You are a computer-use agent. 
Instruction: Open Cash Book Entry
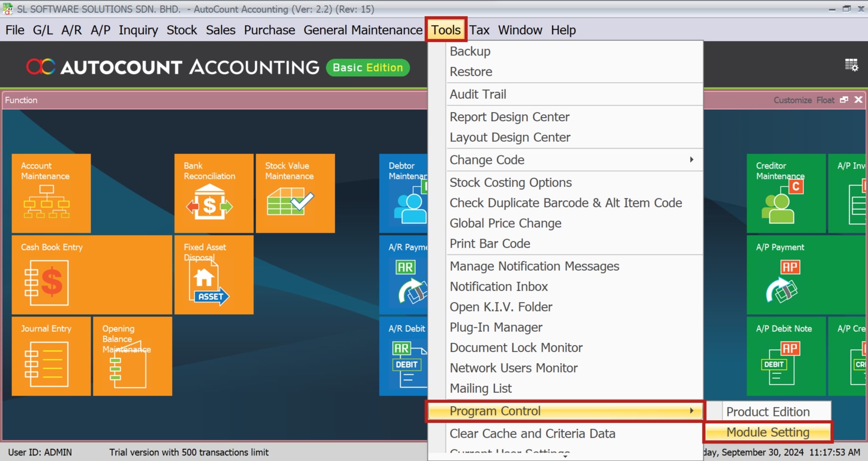(x=91, y=275)
